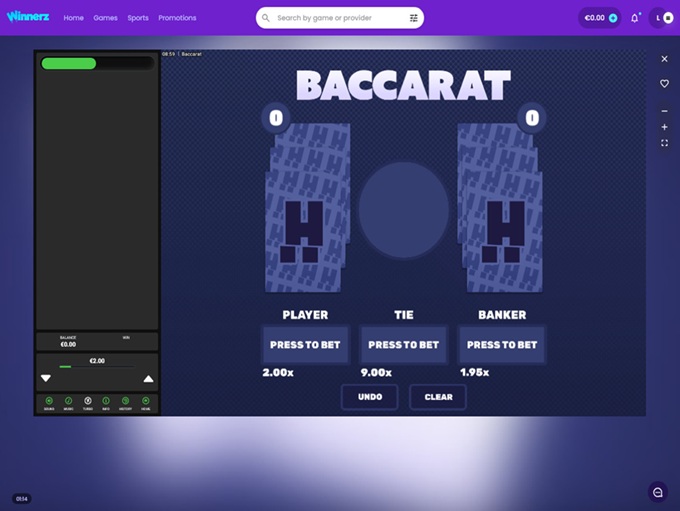Screen dimensions: 680x511
Task: Increase bet amount with up arrow
Action: (149, 378)
